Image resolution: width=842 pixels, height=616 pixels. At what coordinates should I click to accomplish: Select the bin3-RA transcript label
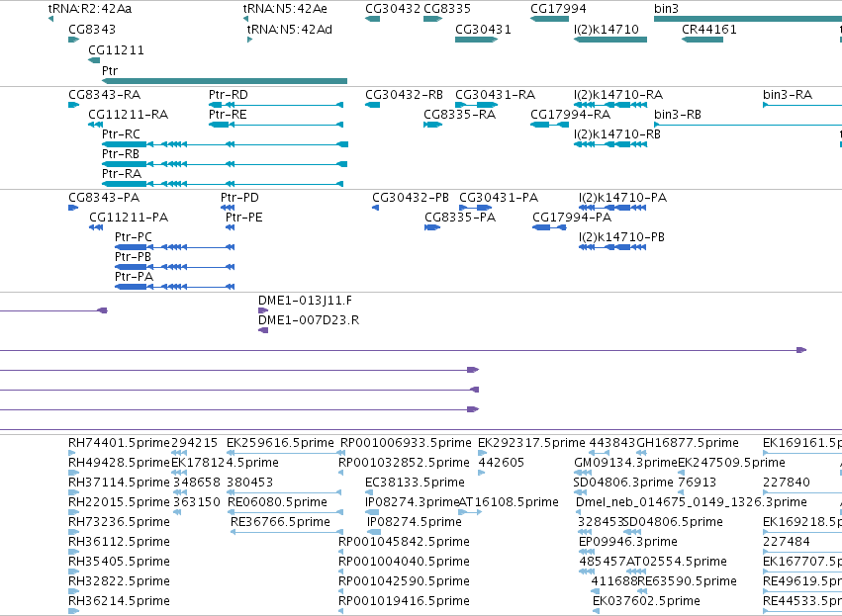[788, 95]
